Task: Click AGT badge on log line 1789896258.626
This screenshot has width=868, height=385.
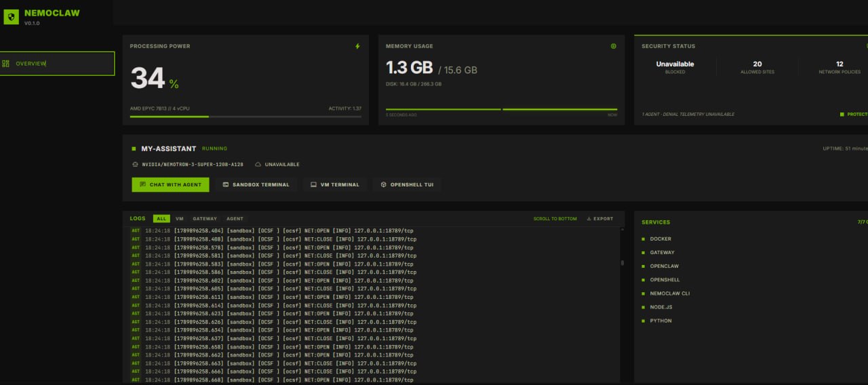Action: (x=136, y=322)
